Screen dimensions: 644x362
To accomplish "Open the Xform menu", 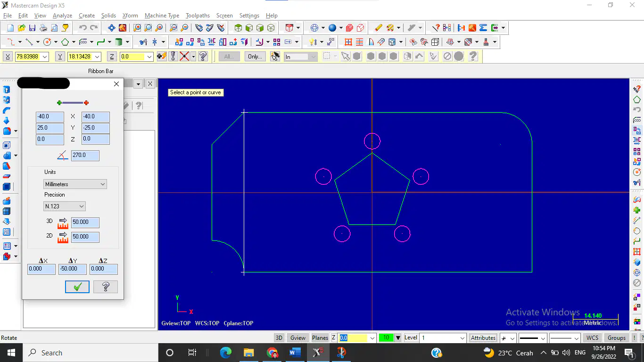I will [130, 16].
